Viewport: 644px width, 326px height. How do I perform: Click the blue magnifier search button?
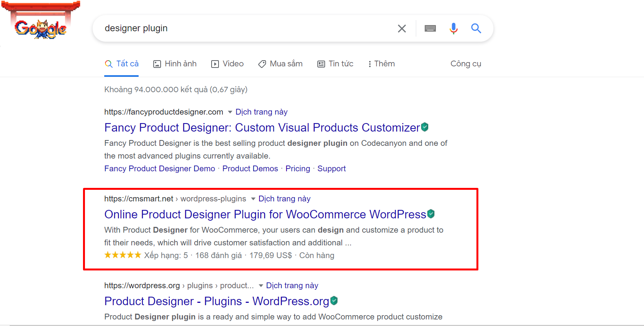(x=476, y=28)
